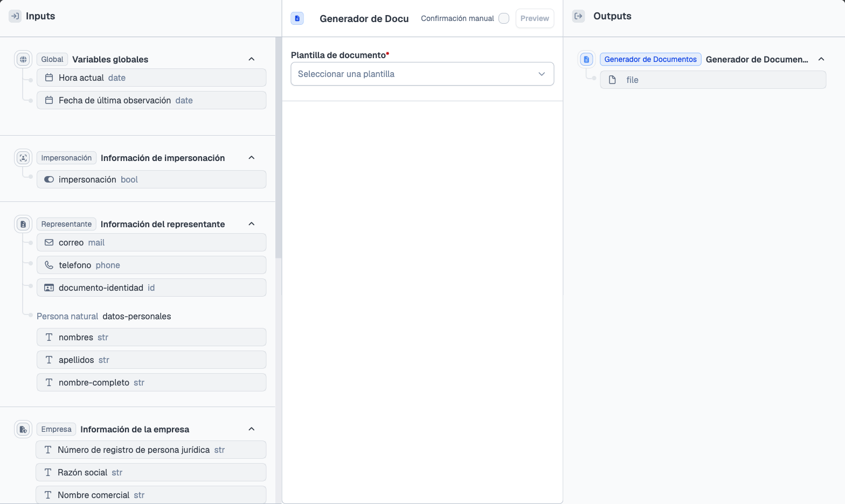Click the Outputs panel arrow icon
Screen dimensions: 845x504
click(578, 16)
